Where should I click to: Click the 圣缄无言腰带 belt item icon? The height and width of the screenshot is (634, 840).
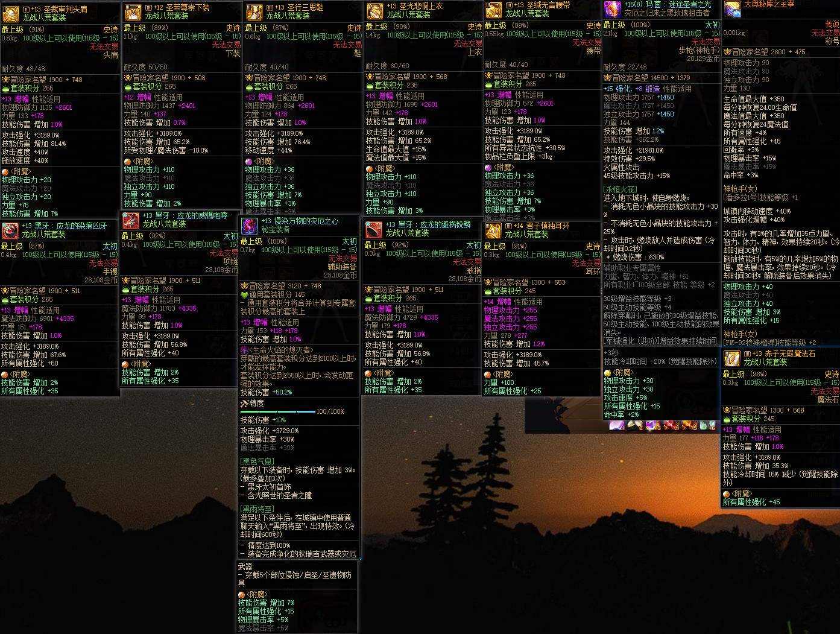[x=494, y=9]
